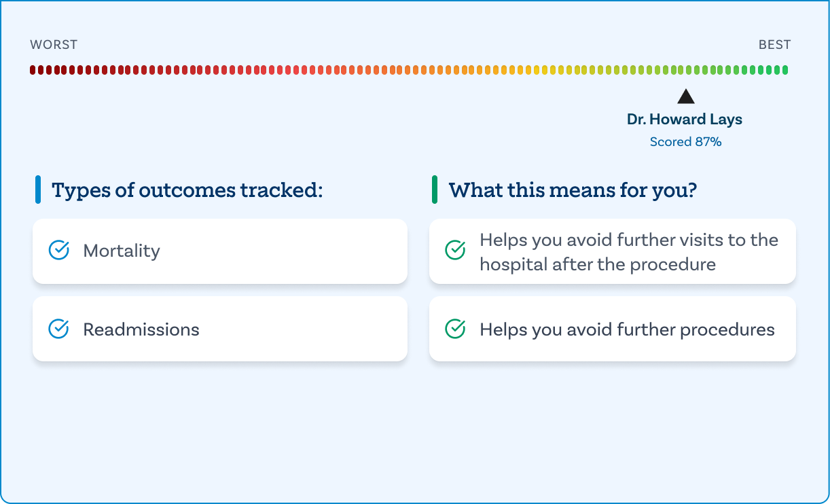The width and height of the screenshot is (830, 504).
Task: Click the hospital visits benefit card
Action: (x=612, y=251)
